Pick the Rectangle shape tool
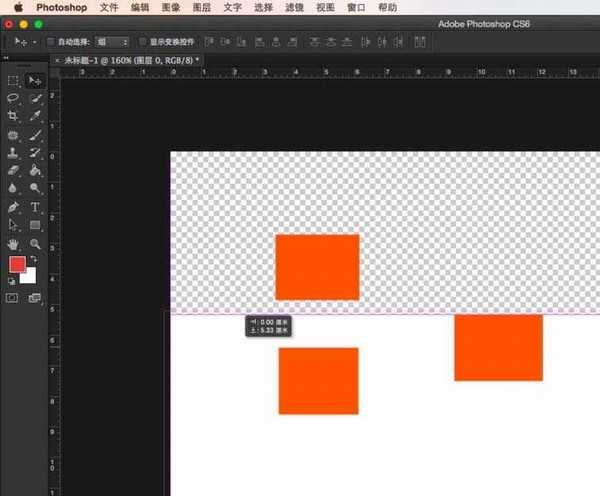The image size is (600, 496). pos(35,225)
